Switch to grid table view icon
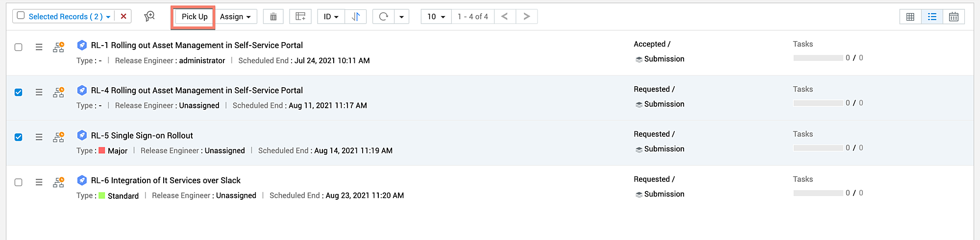Image resolution: width=980 pixels, height=240 pixels. (x=910, y=17)
